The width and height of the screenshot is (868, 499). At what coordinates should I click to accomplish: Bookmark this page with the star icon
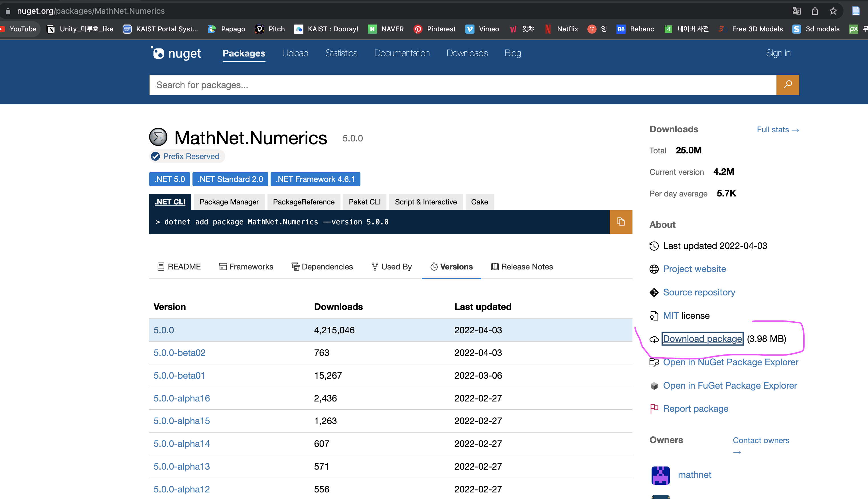[833, 11]
